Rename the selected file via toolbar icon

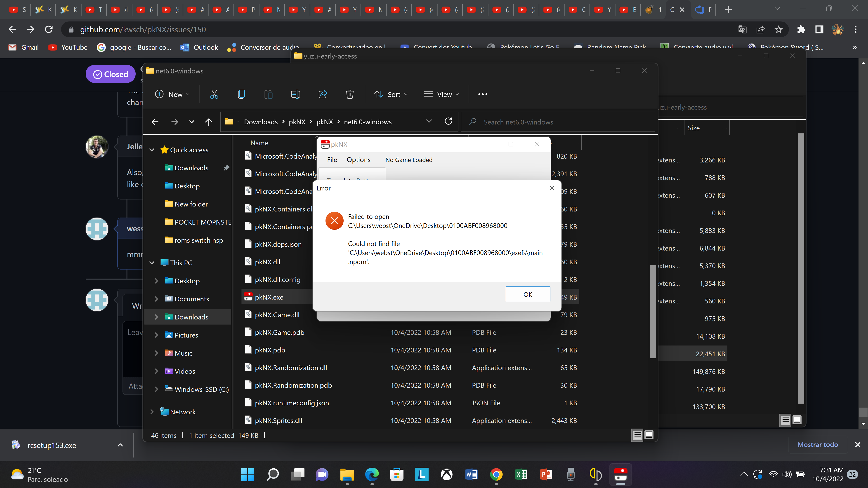[x=295, y=94]
